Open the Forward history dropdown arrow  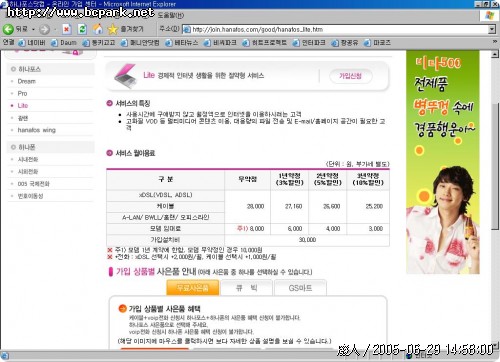click(55, 30)
